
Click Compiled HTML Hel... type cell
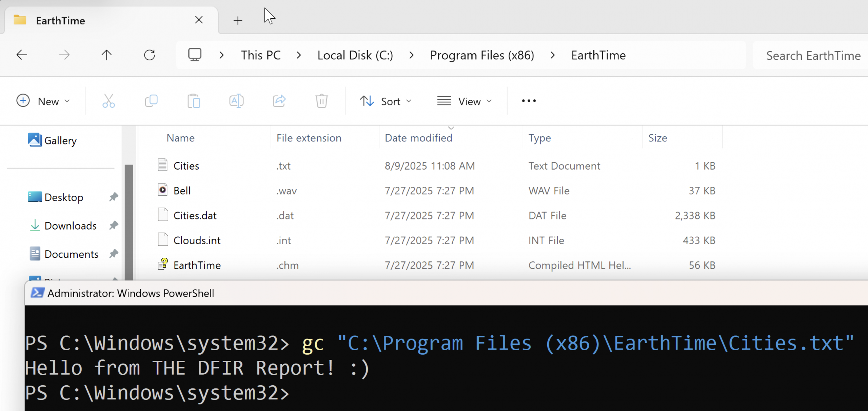pyautogui.click(x=579, y=265)
